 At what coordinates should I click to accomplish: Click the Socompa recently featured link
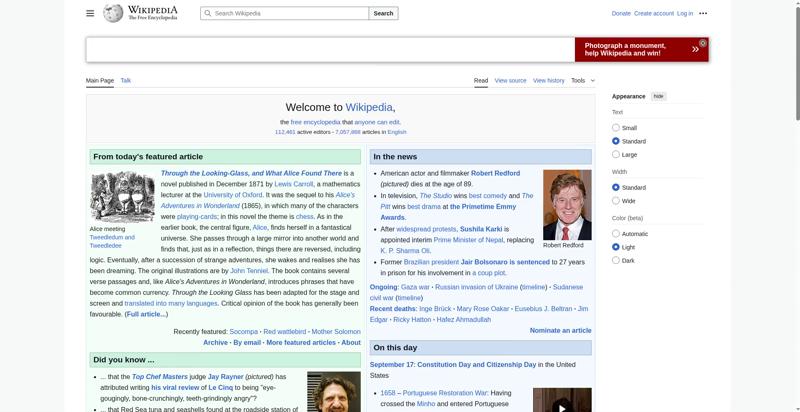tap(243, 331)
